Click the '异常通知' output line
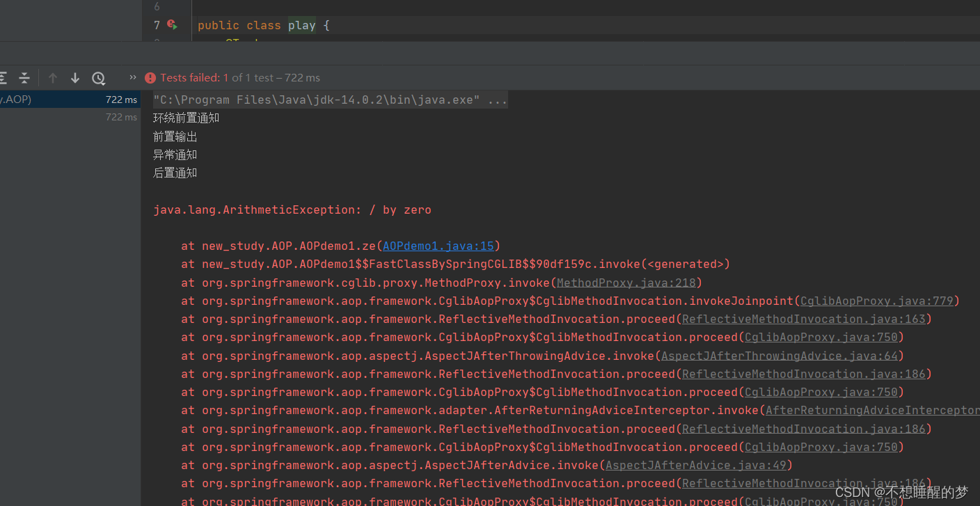 (x=175, y=155)
